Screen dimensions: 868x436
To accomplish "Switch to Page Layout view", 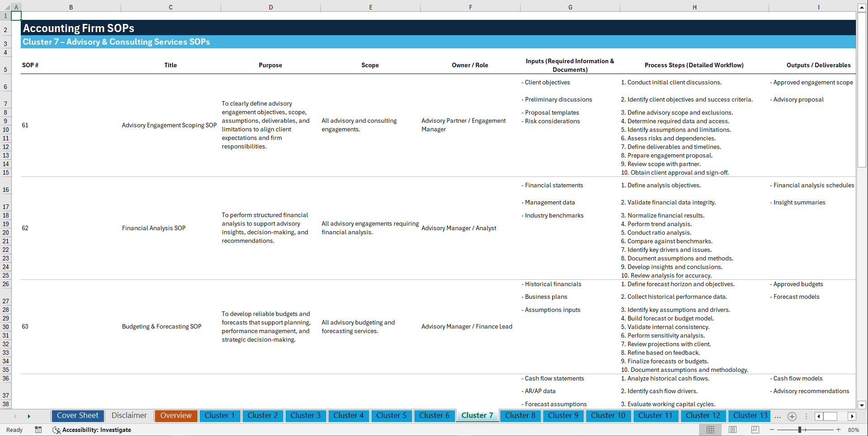I will 732,430.
